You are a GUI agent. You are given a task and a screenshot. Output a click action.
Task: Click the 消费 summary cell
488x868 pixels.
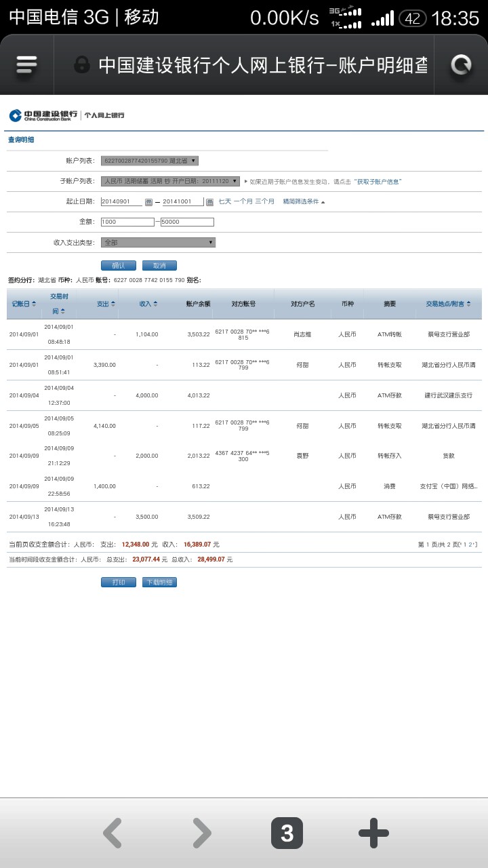(x=390, y=486)
